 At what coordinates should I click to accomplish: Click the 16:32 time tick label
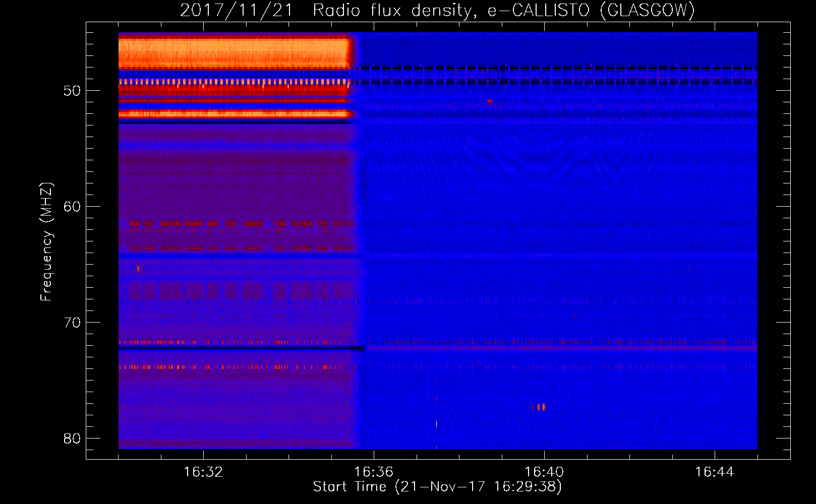203,472
